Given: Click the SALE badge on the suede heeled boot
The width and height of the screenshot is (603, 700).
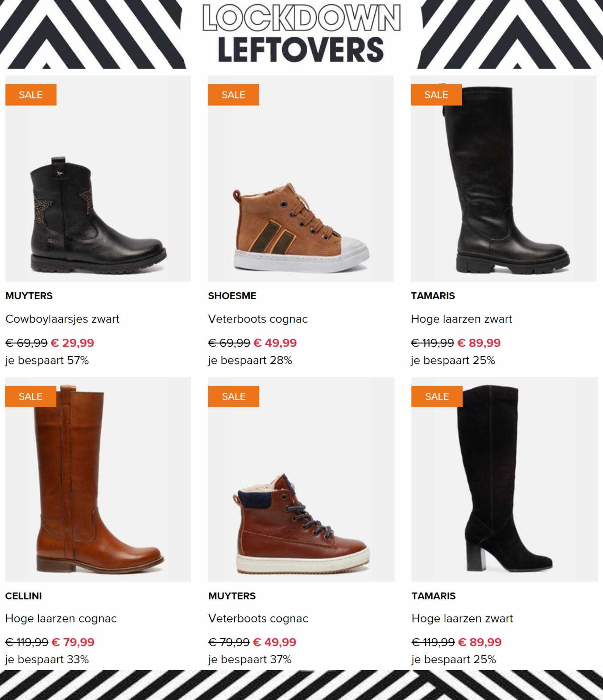Looking at the screenshot, I should click(437, 396).
